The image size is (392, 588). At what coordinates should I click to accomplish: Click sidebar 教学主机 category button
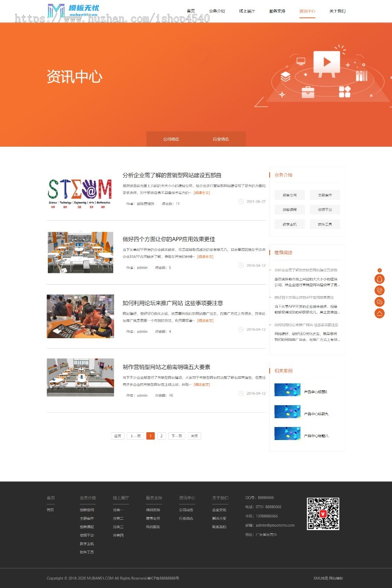coord(290,225)
